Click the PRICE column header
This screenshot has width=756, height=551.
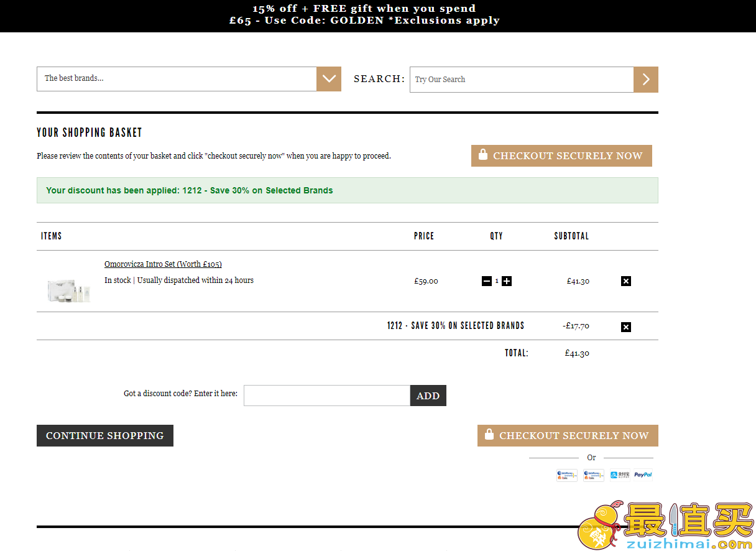[424, 236]
